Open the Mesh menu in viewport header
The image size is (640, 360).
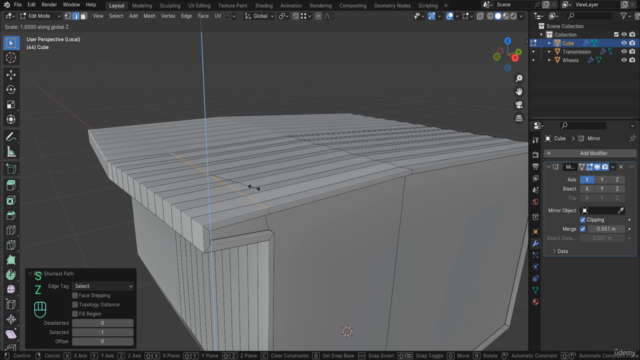[149, 16]
